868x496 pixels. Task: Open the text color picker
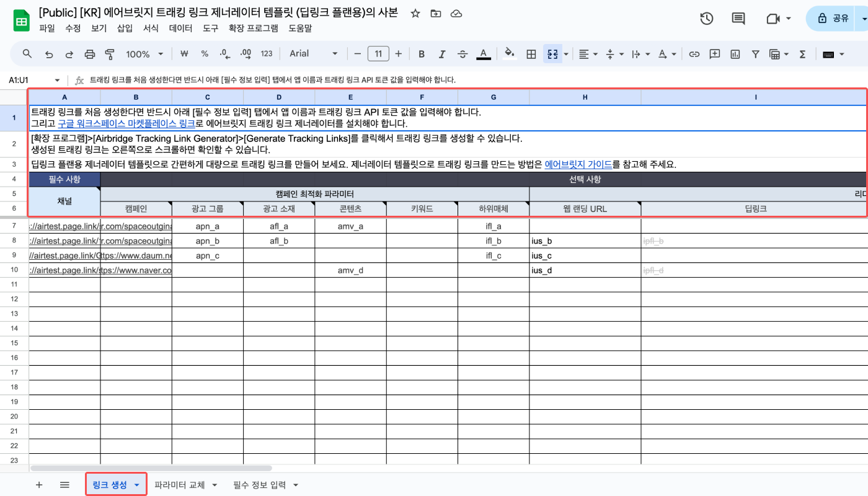pos(484,54)
